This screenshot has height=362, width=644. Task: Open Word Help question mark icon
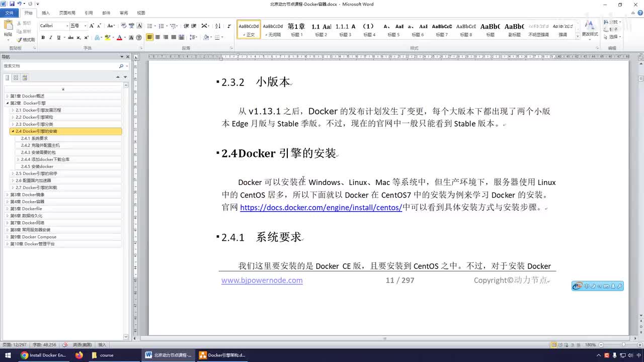coord(640,13)
